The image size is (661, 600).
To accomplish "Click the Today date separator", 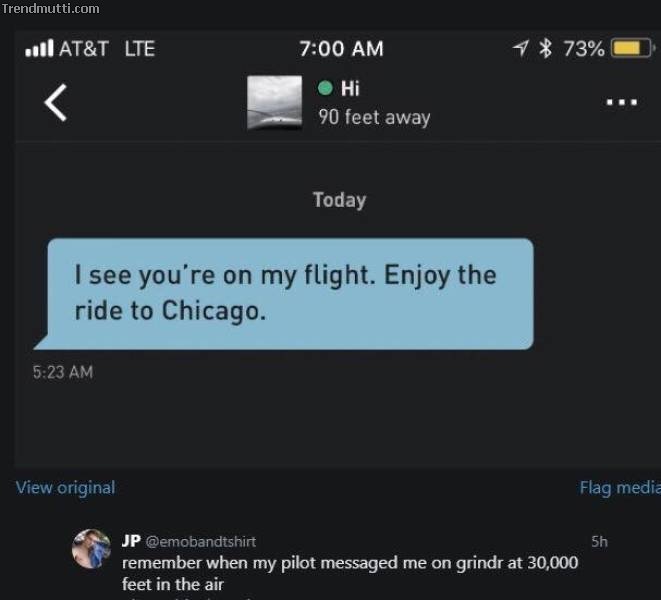I will (339, 200).
